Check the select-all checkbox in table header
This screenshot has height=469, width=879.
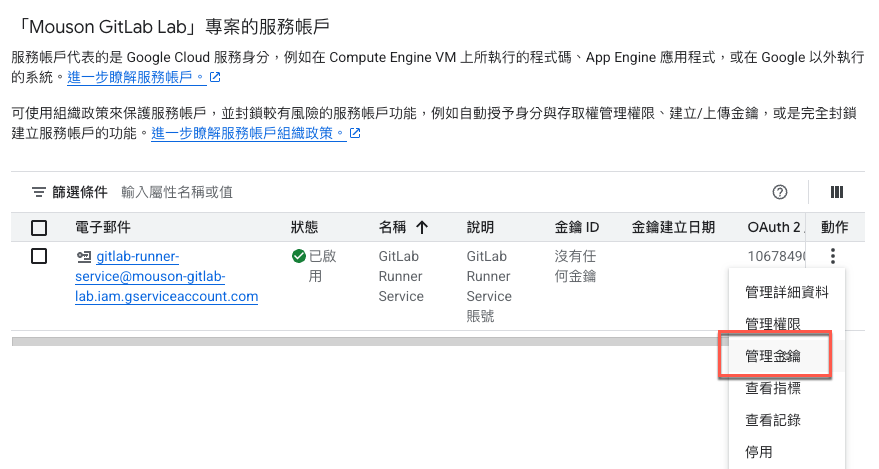click(x=39, y=227)
